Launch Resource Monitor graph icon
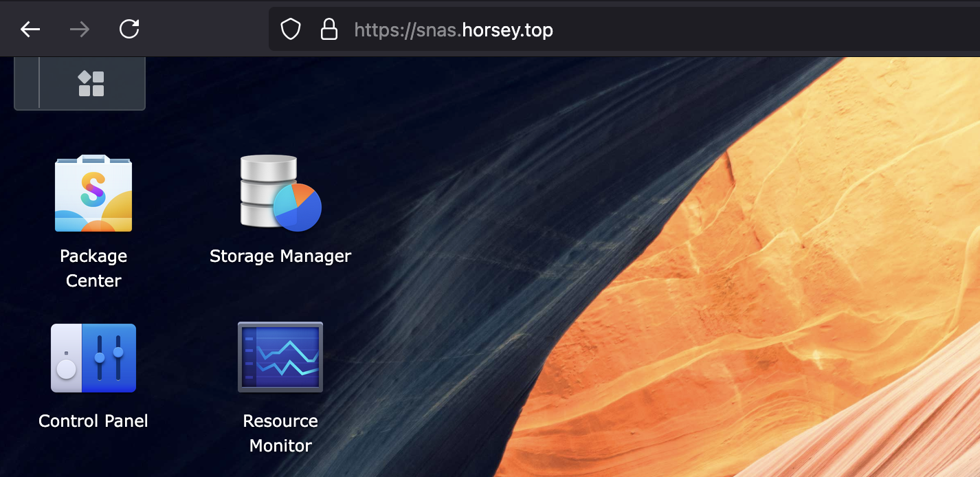 coord(280,357)
